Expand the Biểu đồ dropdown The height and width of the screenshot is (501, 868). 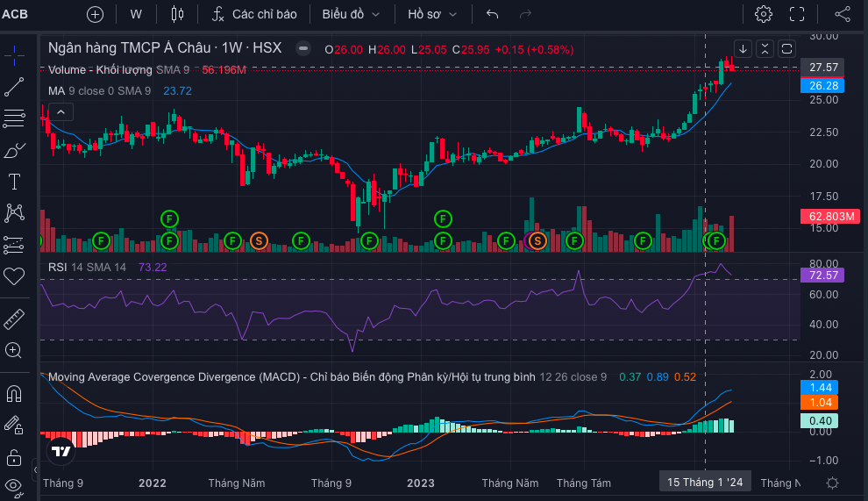351,14
